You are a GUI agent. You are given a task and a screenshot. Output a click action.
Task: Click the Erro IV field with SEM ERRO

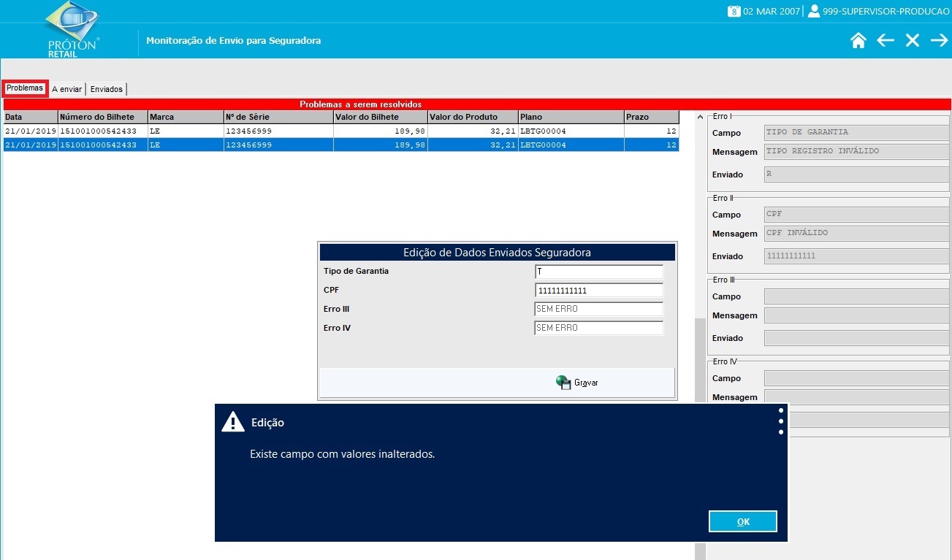(598, 329)
